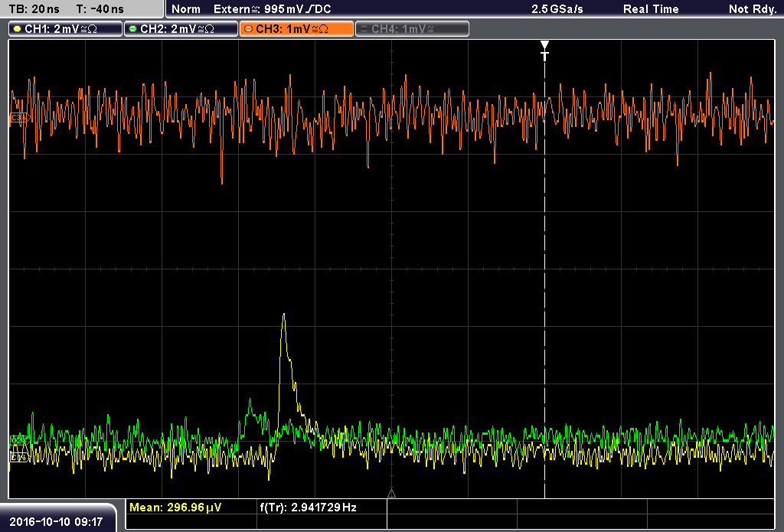Viewport: 784px width, 532px height.
Task: Click the 2.5 GSa/s sample rate readout
Action: (557, 9)
